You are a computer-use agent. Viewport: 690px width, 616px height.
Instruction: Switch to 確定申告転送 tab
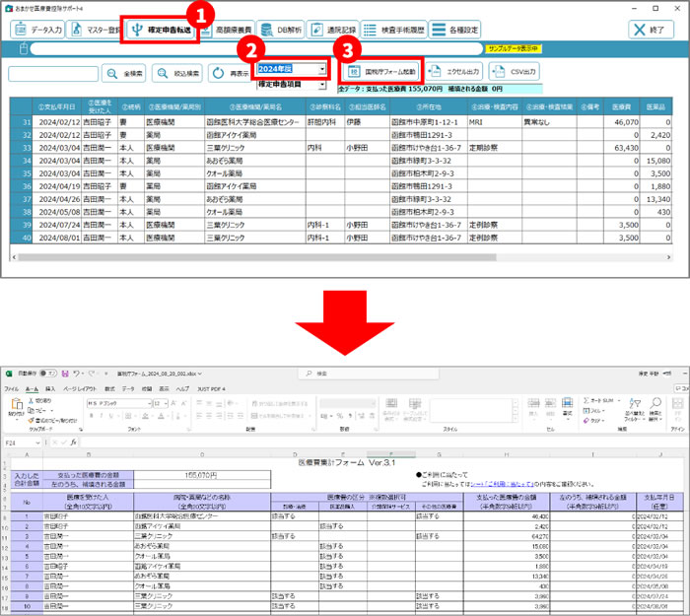coord(159,30)
